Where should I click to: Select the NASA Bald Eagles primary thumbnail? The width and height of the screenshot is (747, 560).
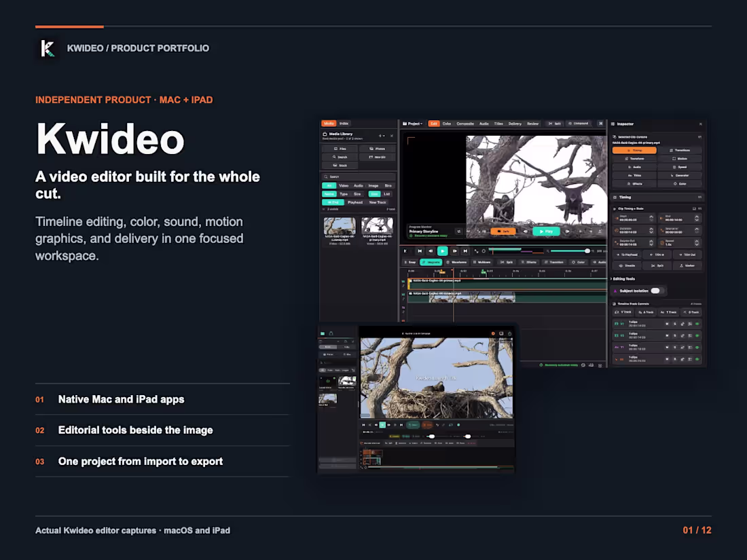[x=378, y=225]
